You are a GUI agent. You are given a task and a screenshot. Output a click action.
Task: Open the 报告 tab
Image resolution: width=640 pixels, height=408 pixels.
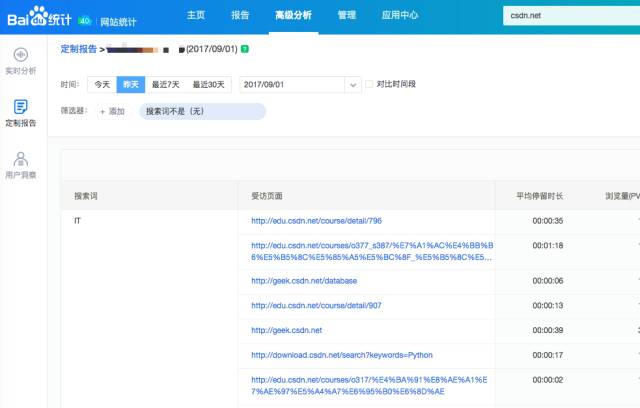(240, 16)
